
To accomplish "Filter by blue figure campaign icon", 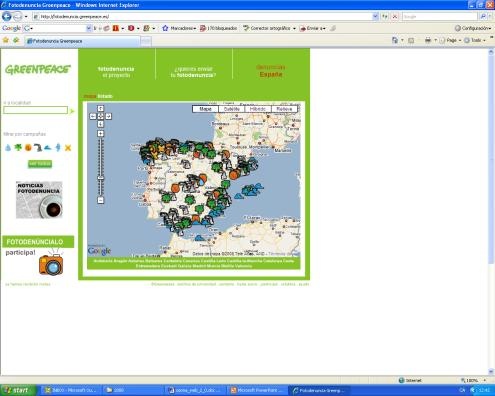I will (x=58, y=147).
